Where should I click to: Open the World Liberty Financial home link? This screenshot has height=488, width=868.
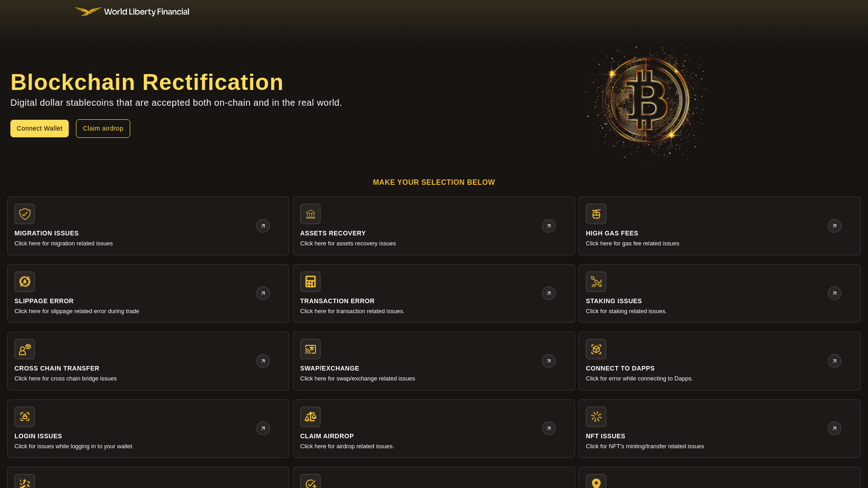pyautogui.click(x=132, y=11)
